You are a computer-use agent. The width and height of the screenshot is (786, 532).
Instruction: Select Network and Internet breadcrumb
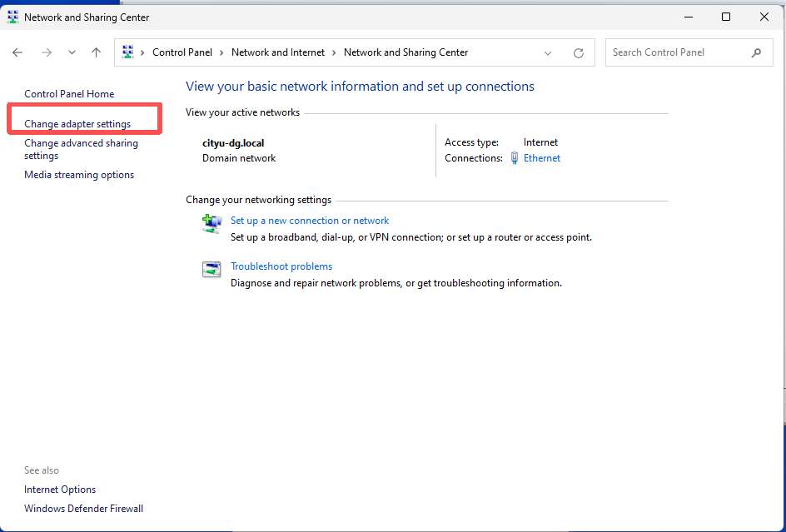pyautogui.click(x=278, y=52)
